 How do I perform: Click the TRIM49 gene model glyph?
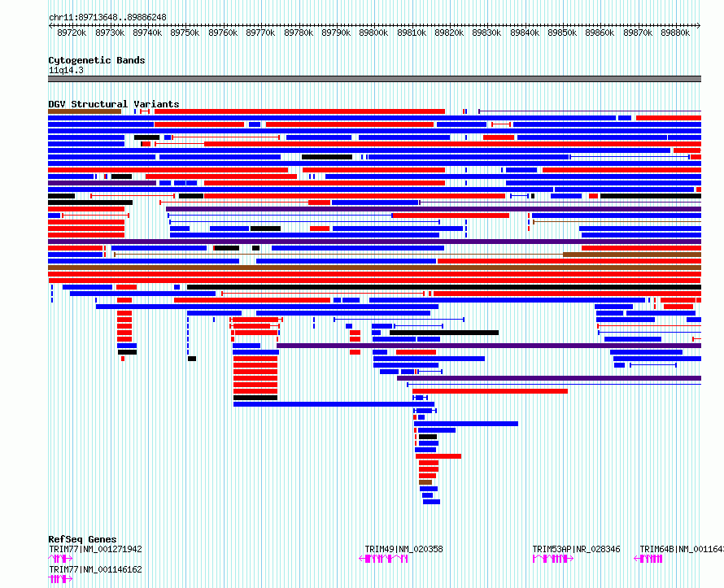click(383, 559)
